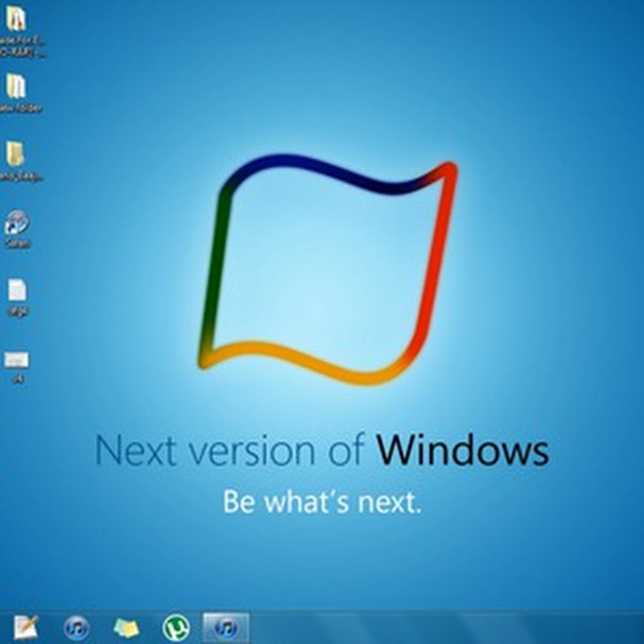Open the New folder desktop icon
Viewport: 644px width, 644px height.
(x=15, y=86)
